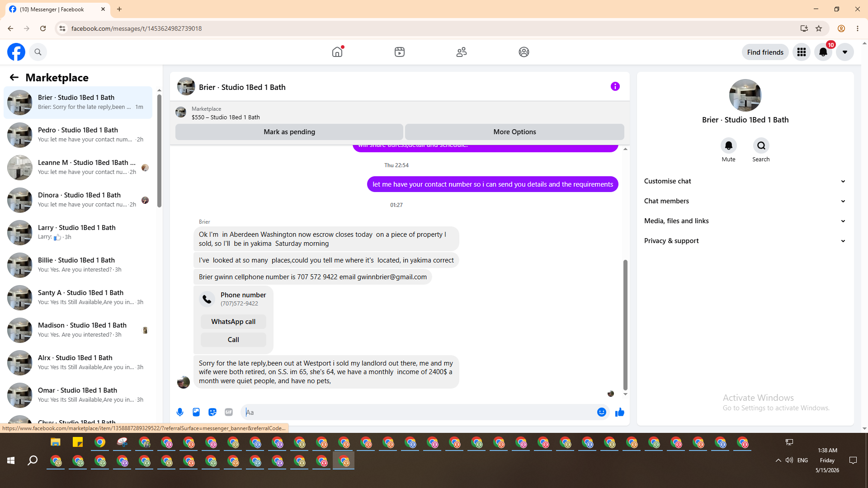Screen dimensions: 868x488
Task: Open the Facebook menu grid icon
Action: [x=802, y=52]
